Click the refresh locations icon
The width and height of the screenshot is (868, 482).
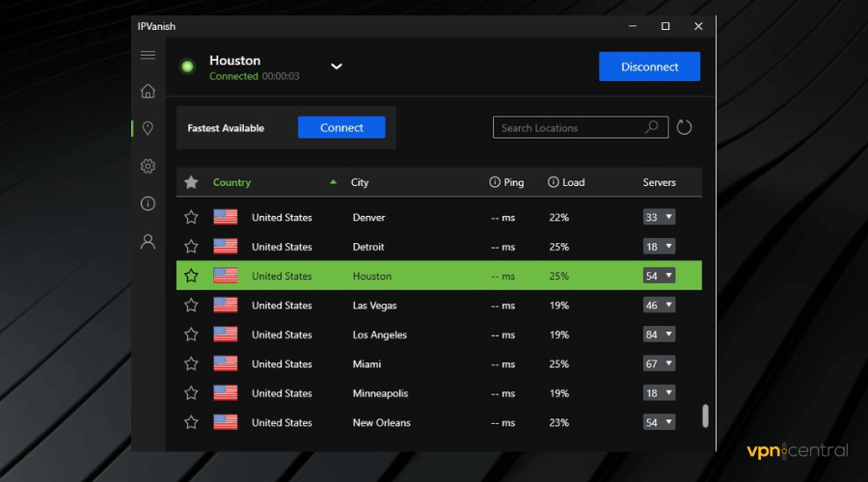tap(684, 127)
